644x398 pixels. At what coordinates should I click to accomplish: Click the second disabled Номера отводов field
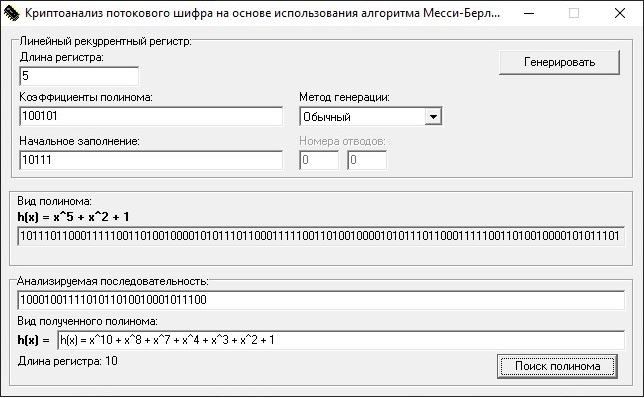[x=367, y=160]
